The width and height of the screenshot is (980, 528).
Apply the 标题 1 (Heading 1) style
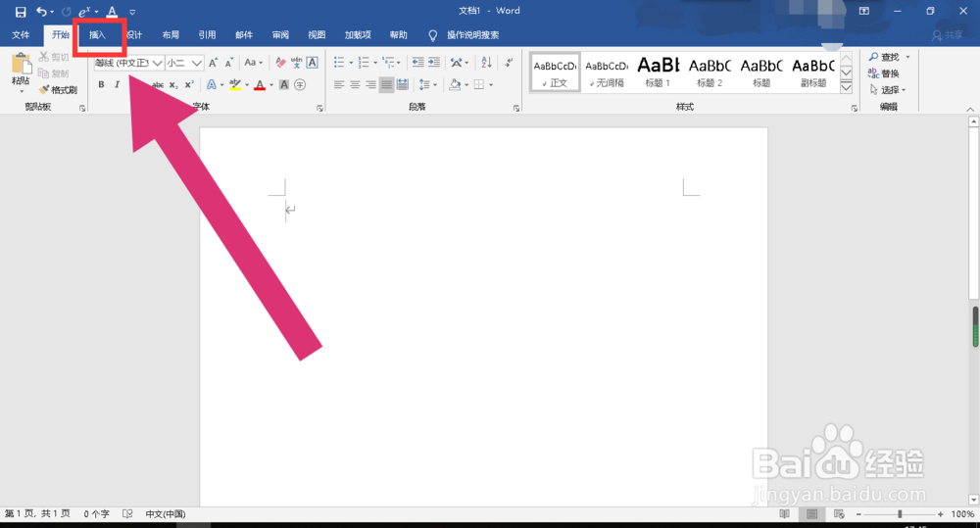(658, 72)
